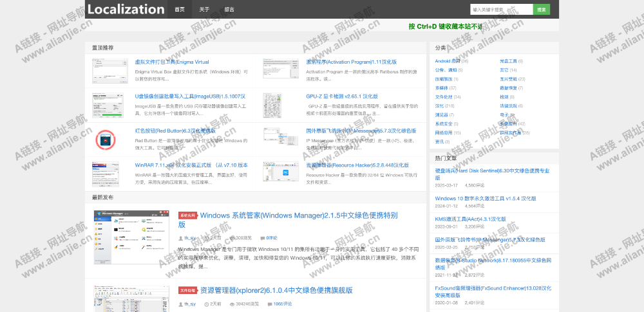Click the red 系统应用 tag on Windows Manager post
Screen dimensions: 644x312
(x=188, y=216)
